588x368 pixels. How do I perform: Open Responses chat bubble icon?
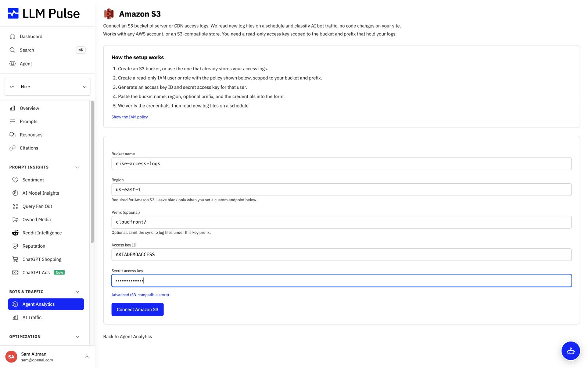(12, 135)
